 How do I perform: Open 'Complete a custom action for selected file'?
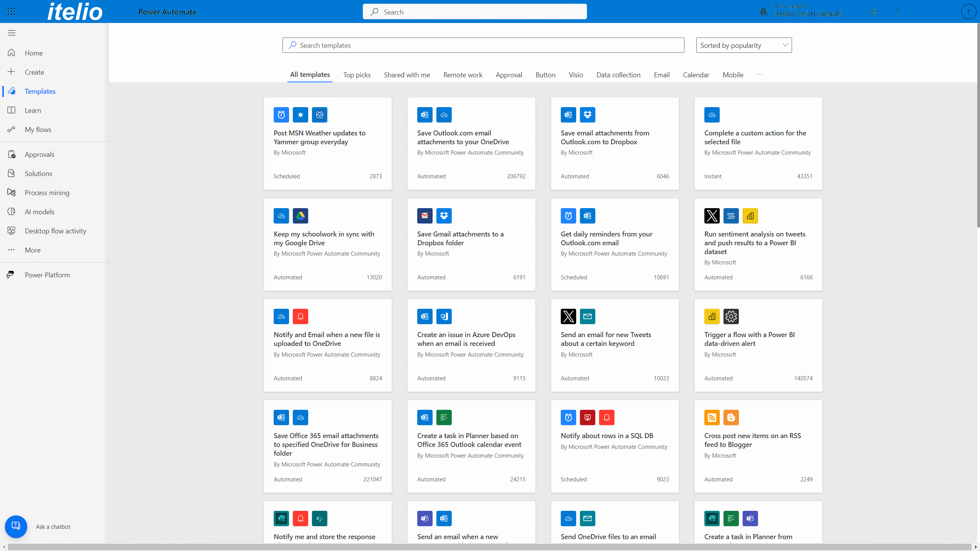[758, 143]
